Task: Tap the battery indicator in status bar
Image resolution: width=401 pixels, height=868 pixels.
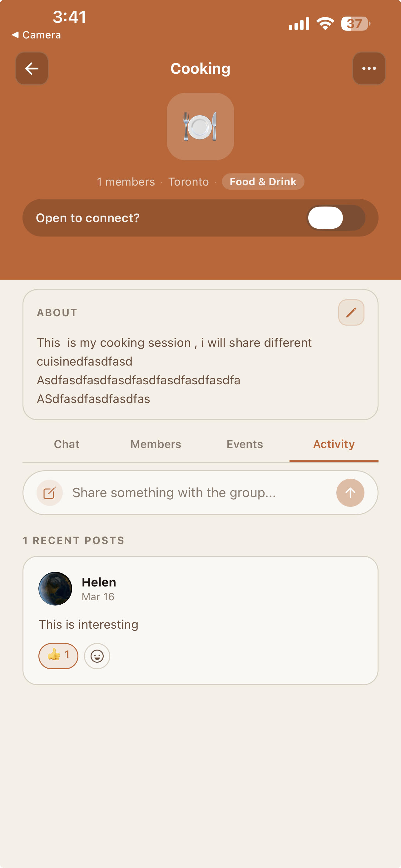Action: point(355,23)
